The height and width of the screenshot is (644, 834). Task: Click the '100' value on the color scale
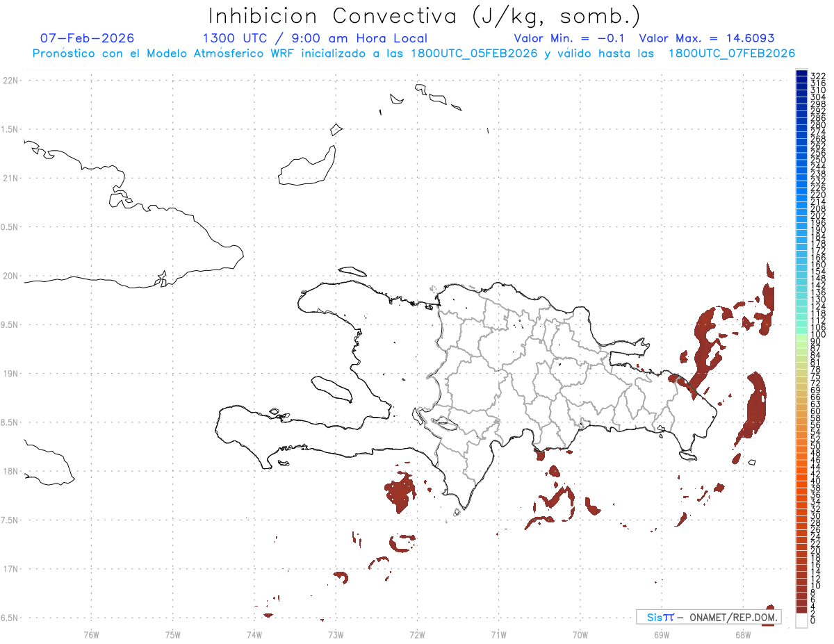[818, 335]
